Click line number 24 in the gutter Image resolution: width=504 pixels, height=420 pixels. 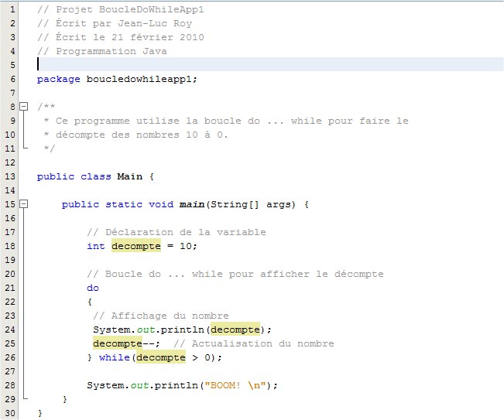(9, 330)
